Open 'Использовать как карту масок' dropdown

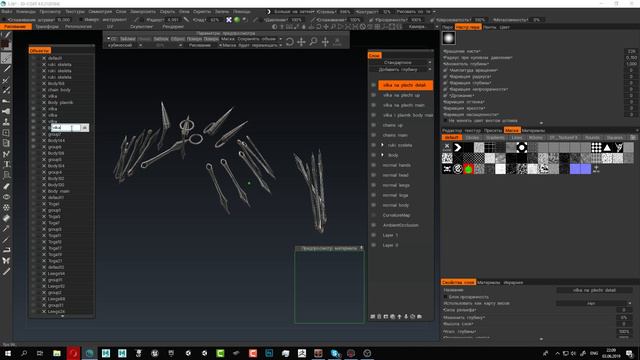coord(594,303)
